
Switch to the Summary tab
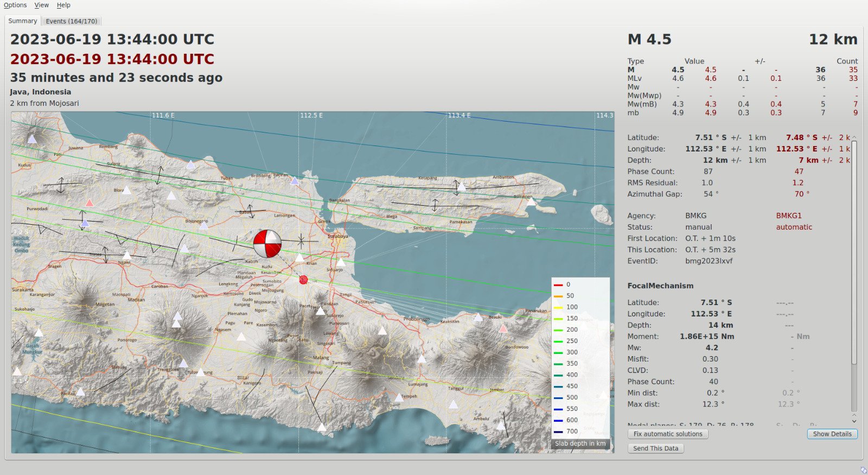coord(23,21)
